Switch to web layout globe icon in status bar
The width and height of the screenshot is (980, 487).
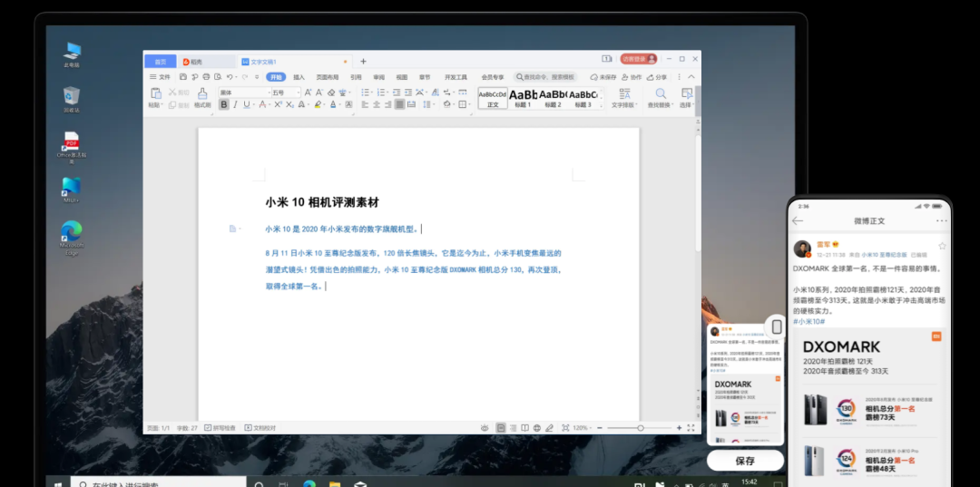coord(537,428)
